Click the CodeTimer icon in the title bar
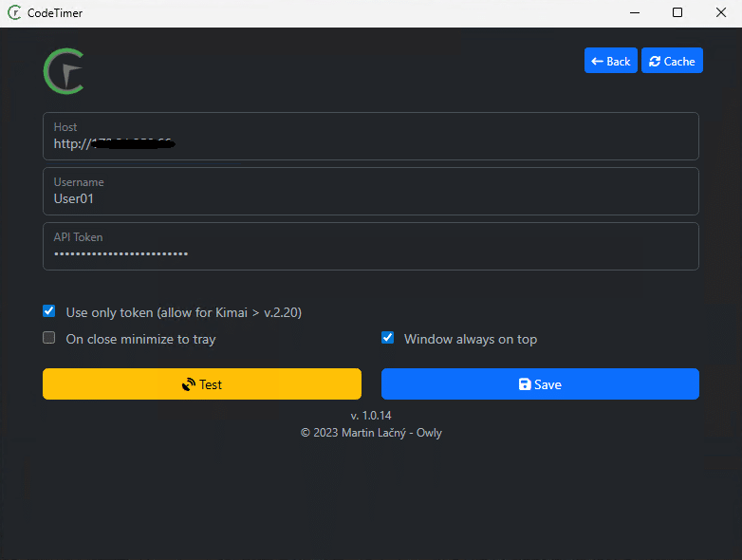The height and width of the screenshot is (560, 742). pos(15,13)
